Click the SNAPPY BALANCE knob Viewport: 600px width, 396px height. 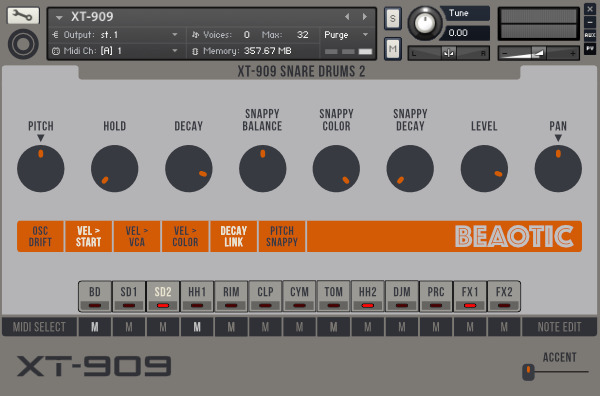click(262, 168)
